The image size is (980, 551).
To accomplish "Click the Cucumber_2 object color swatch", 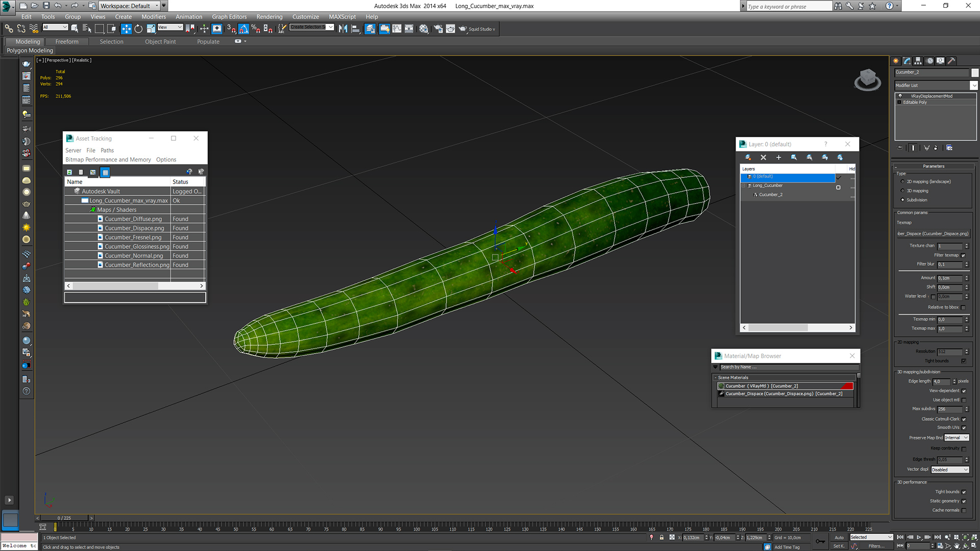I will (x=974, y=72).
